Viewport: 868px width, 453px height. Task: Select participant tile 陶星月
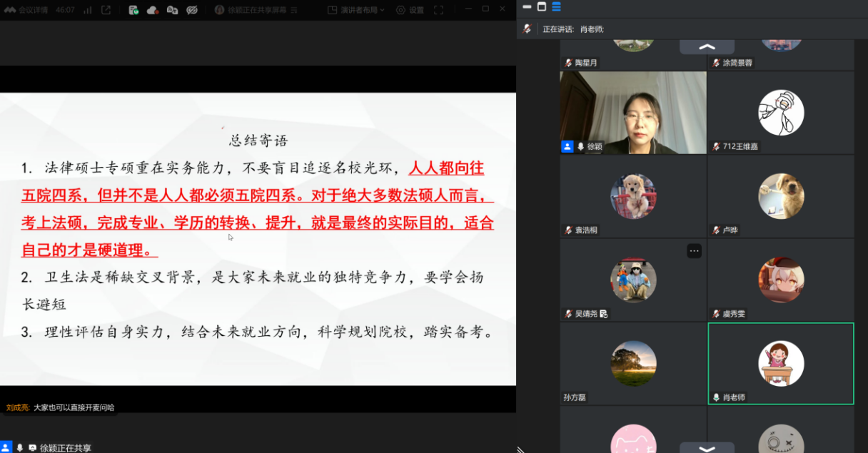click(x=633, y=55)
